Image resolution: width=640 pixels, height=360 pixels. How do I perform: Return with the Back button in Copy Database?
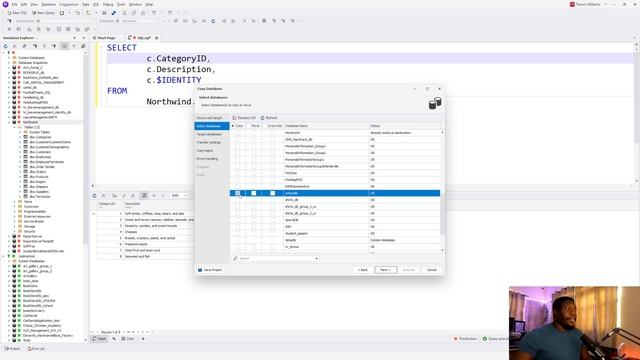click(x=363, y=270)
